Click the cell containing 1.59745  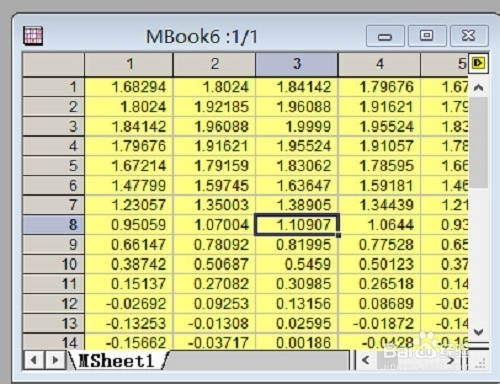[x=214, y=185]
